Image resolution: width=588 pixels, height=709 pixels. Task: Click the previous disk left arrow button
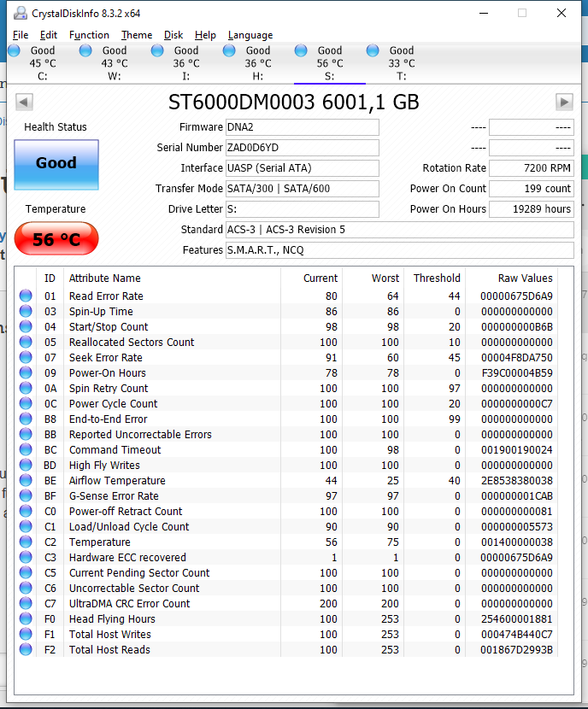pos(25,103)
